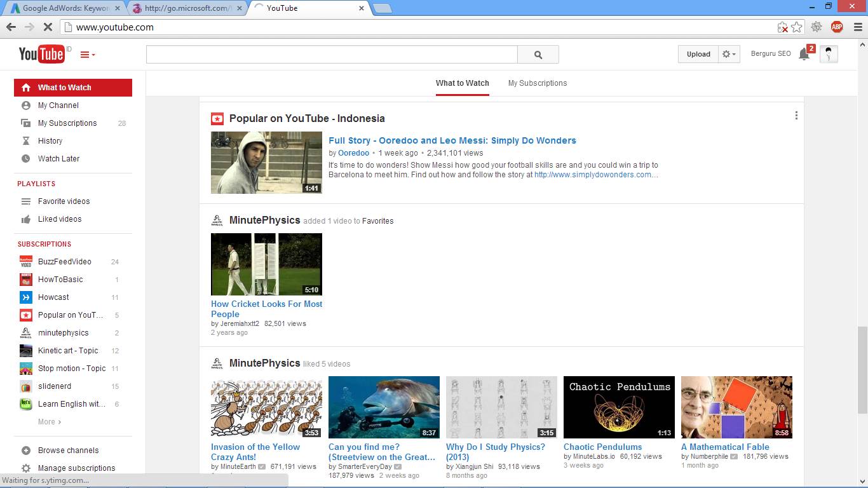Viewport: 868px width, 488px height.
Task: Click the Popular on YouTube star icon
Action: click(217, 119)
